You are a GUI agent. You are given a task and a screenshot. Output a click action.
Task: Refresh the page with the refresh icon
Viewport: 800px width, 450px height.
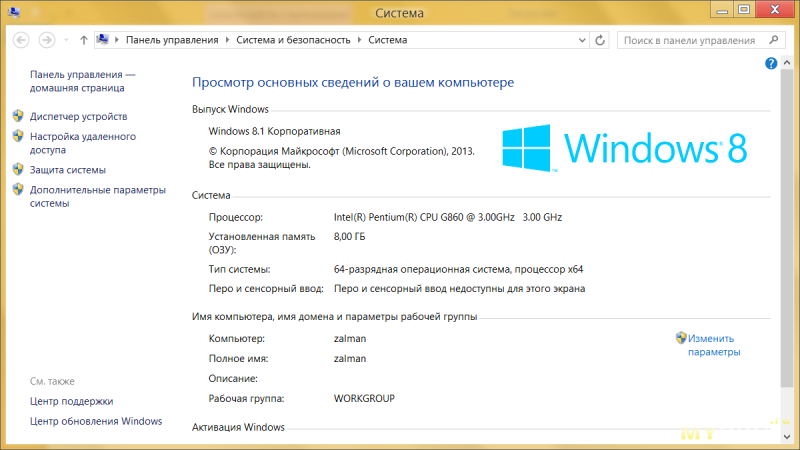(x=600, y=40)
